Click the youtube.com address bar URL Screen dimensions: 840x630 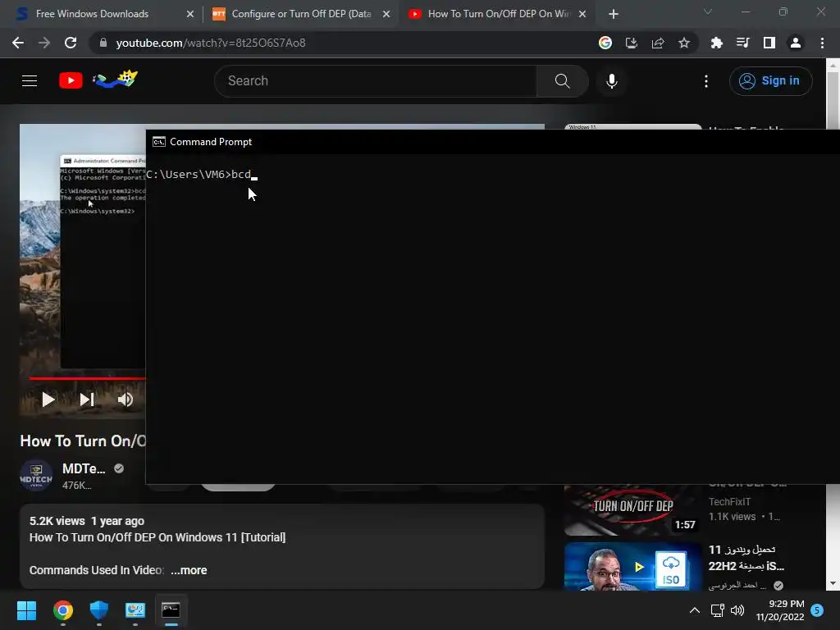pos(211,43)
